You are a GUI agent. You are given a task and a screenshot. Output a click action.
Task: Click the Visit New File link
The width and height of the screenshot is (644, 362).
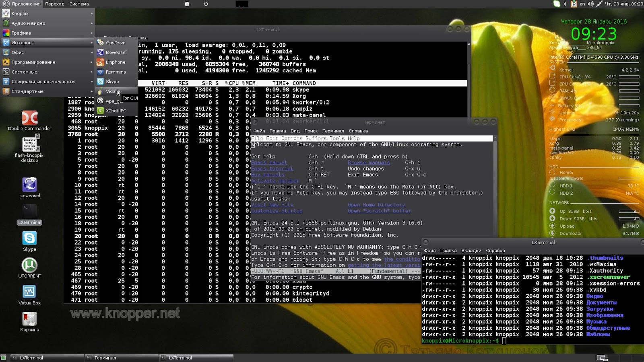272,205
